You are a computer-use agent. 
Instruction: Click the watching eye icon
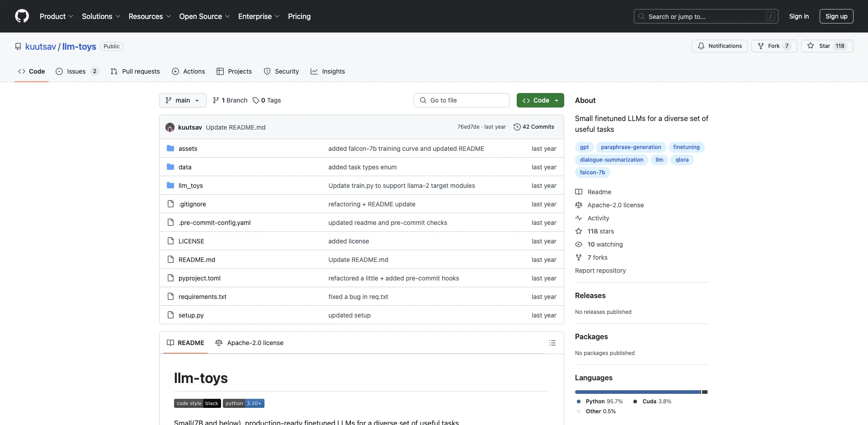pyautogui.click(x=579, y=244)
